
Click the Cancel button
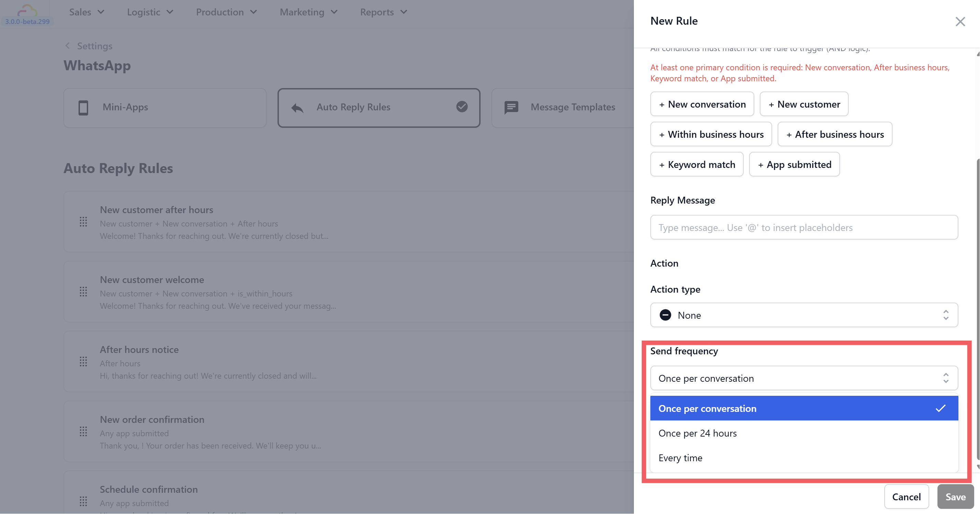tap(906, 497)
